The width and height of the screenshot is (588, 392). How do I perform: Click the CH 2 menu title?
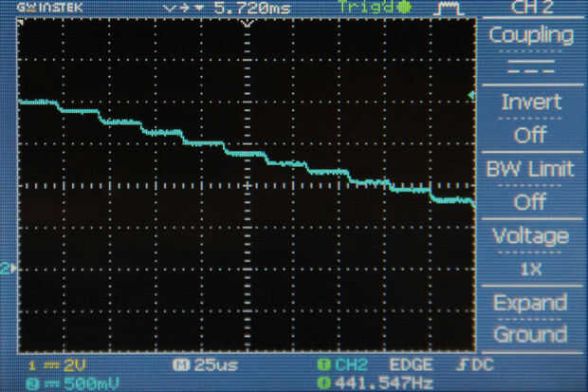click(532, 8)
